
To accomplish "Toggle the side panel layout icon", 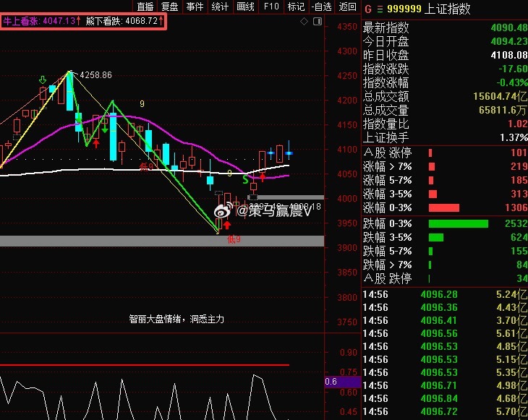I will (318, 22).
